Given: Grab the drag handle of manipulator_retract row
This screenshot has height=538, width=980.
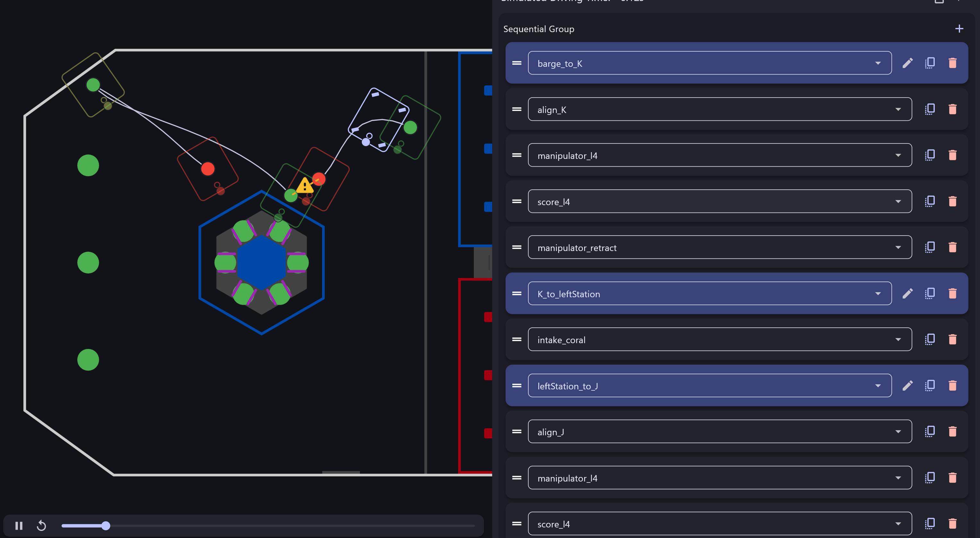Looking at the screenshot, I should 517,247.
